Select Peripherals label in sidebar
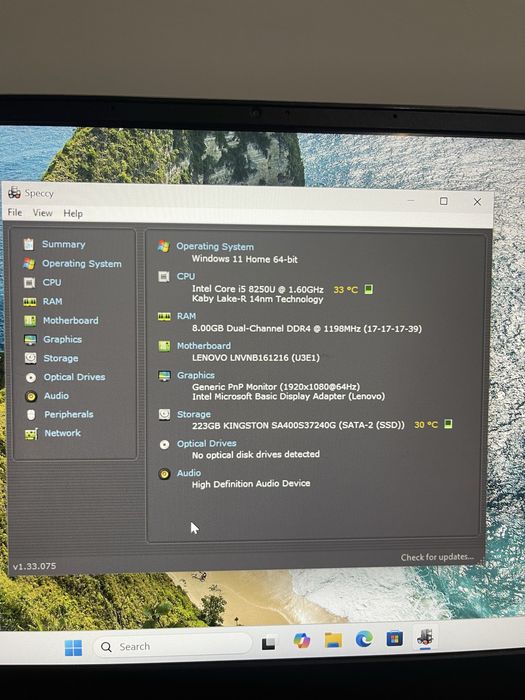This screenshot has height=700, width=525. click(69, 414)
